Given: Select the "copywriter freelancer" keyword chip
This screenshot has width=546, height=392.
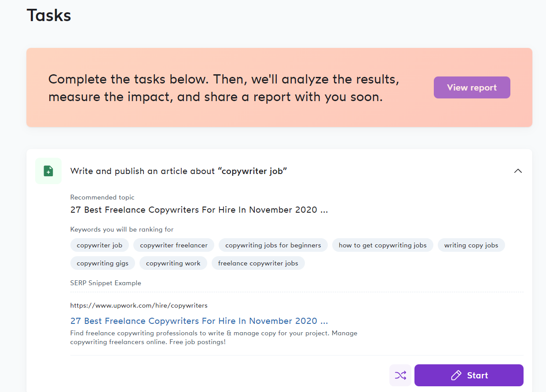Looking at the screenshot, I should (x=174, y=245).
